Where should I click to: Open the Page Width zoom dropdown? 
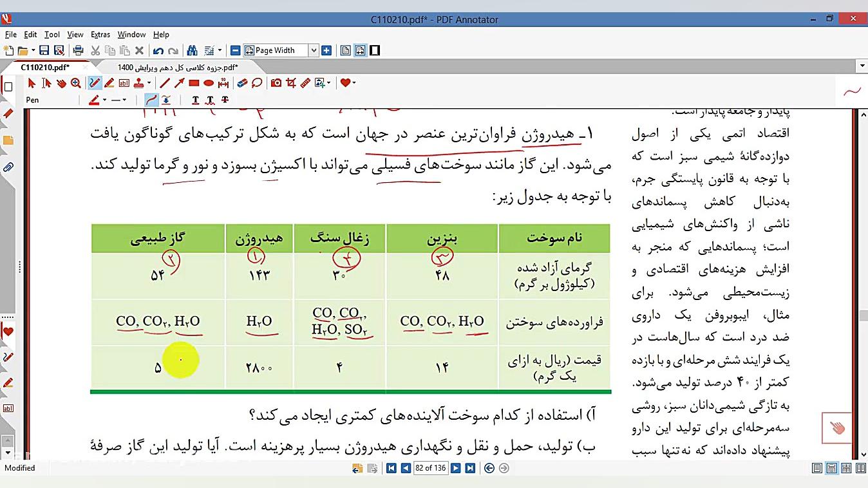coord(314,50)
